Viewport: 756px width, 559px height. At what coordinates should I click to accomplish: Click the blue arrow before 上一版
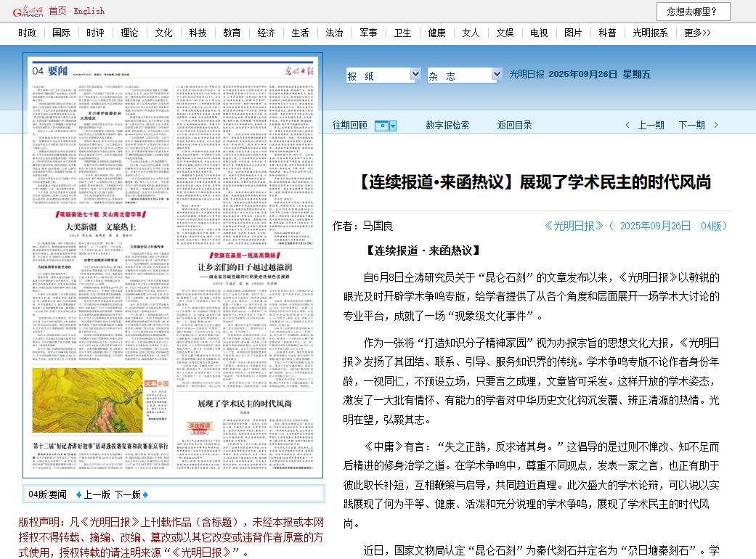(79, 495)
